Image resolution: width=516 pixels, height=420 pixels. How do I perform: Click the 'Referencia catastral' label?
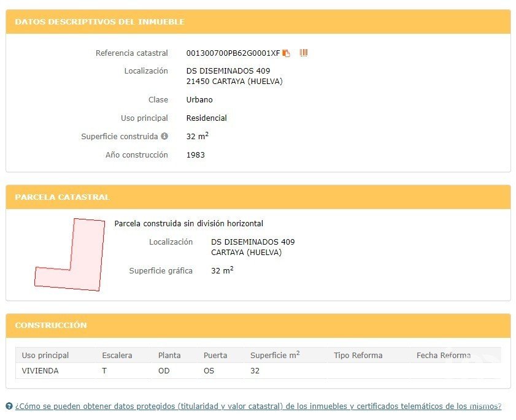(132, 53)
